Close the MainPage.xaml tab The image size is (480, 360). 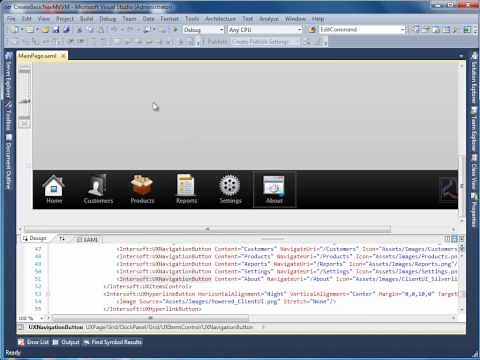[63, 56]
